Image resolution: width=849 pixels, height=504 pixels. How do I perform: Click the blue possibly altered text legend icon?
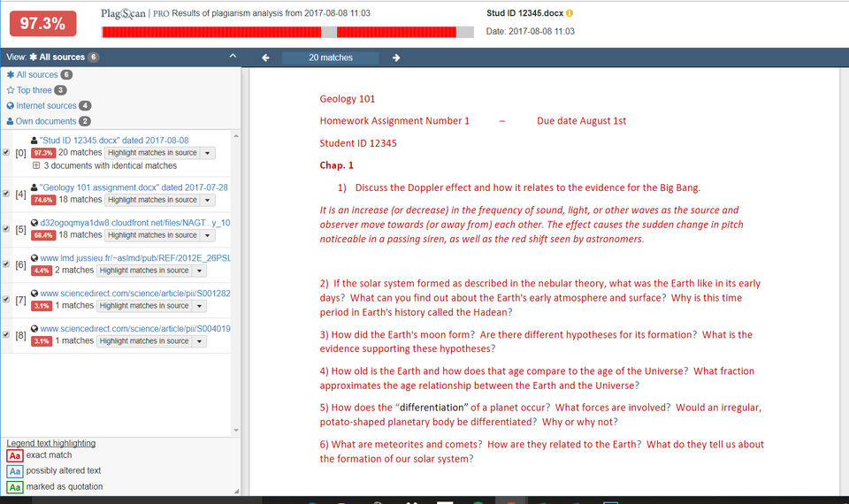click(x=15, y=471)
